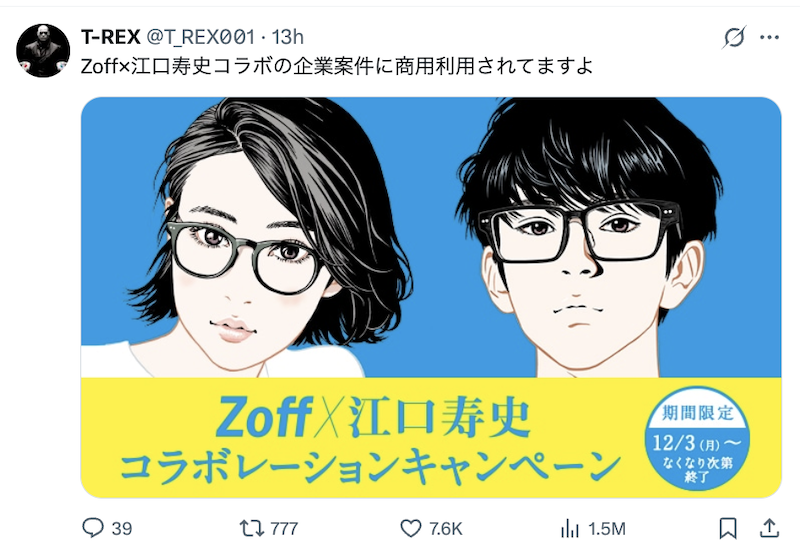
Task: Share the post via upload icon
Action: pos(768,528)
